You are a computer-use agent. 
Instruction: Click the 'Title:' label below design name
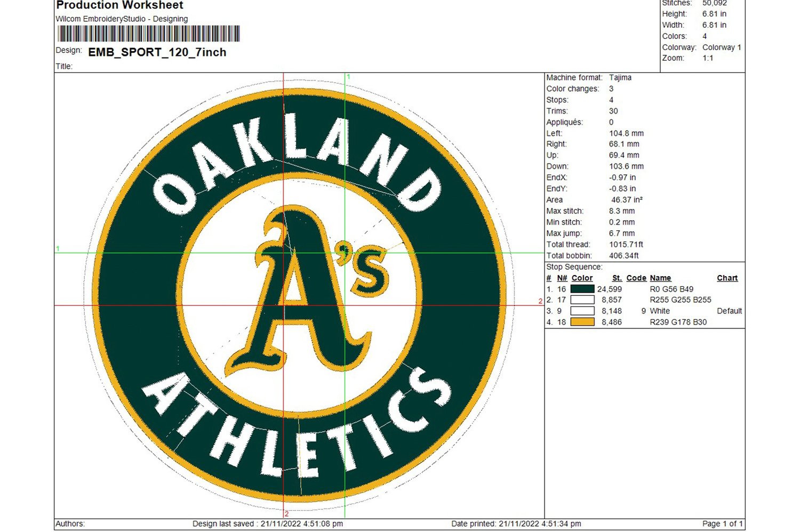[x=64, y=67]
